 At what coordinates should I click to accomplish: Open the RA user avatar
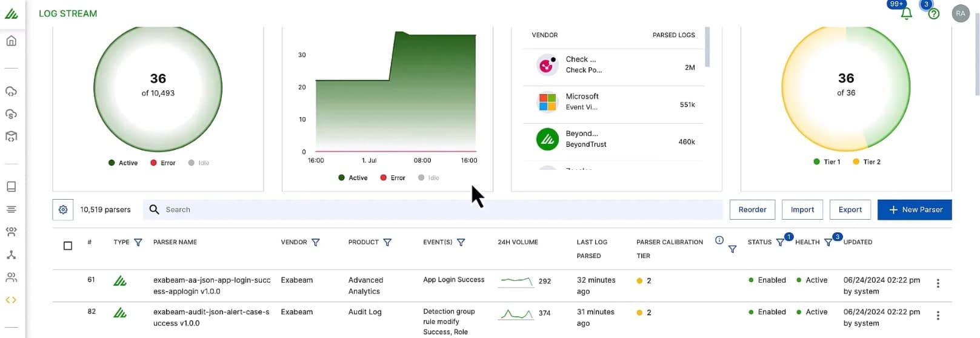coord(960,13)
